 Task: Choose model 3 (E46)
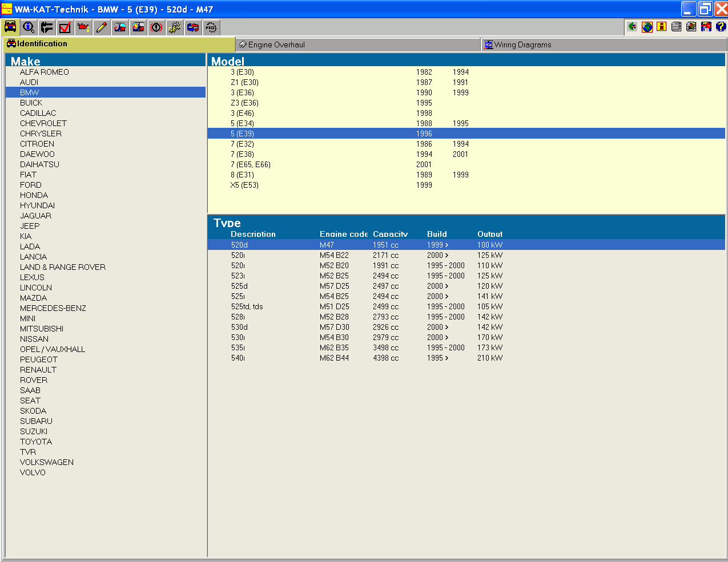pyautogui.click(x=466, y=113)
